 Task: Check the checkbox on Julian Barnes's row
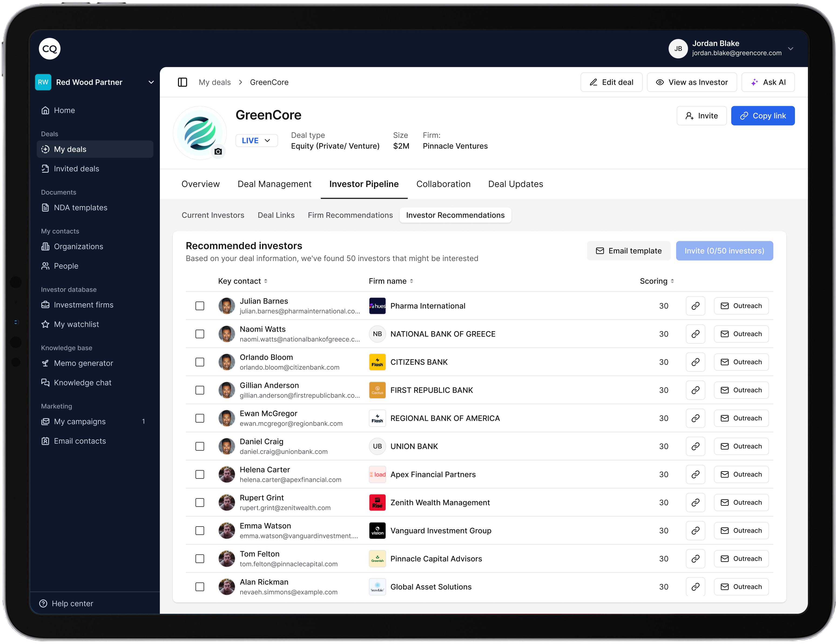click(x=200, y=306)
